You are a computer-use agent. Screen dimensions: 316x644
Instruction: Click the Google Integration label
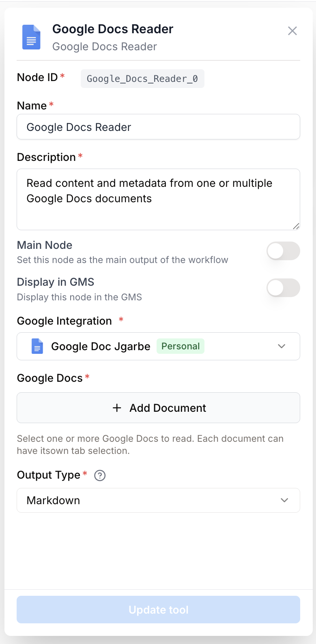pos(64,321)
